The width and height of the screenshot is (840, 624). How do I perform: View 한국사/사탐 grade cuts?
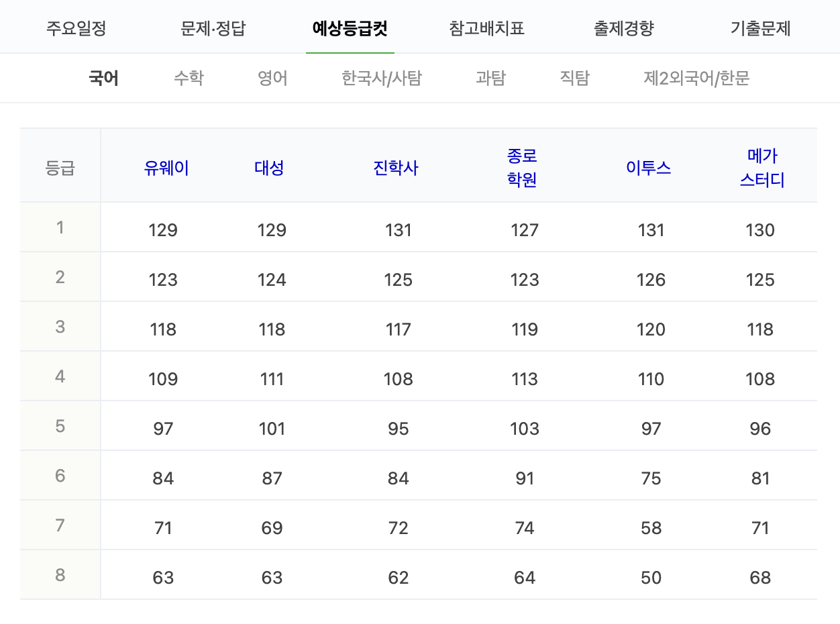click(x=380, y=78)
